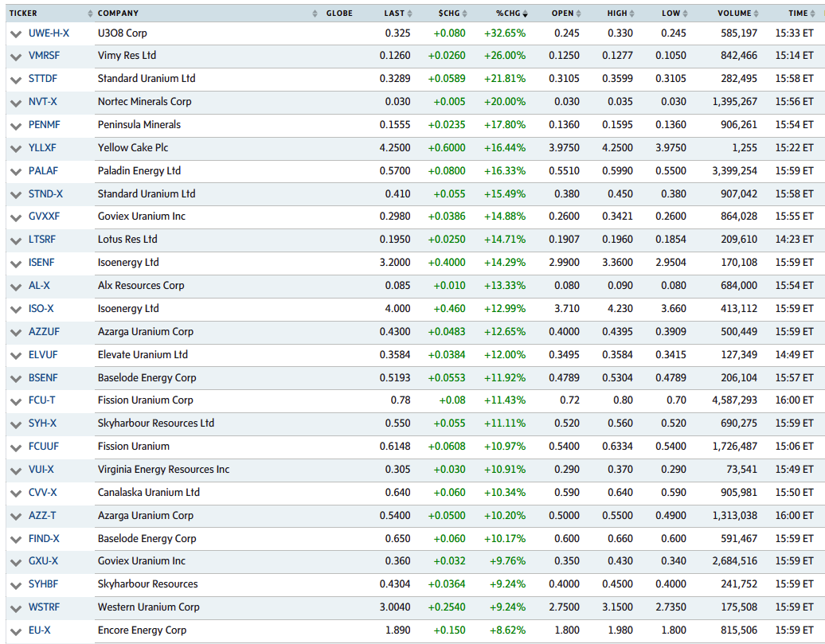Click the LAST column header label
The height and width of the screenshot is (644, 825).
tap(394, 14)
